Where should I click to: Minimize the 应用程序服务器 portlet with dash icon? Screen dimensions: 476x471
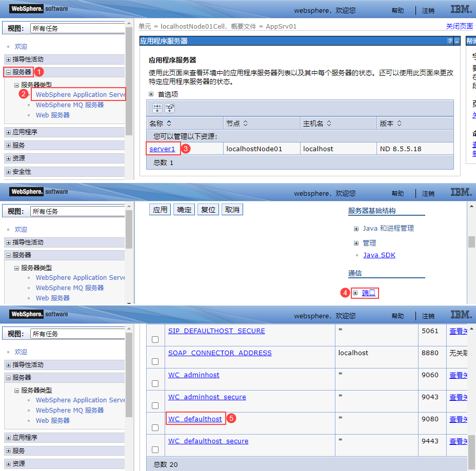coord(457,41)
